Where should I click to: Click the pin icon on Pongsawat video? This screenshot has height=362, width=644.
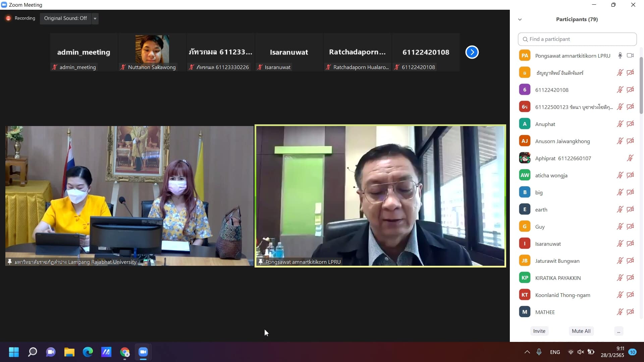261,262
